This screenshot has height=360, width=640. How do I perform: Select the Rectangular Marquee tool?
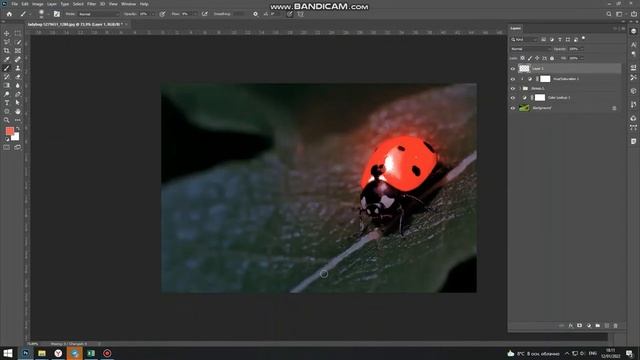pyautogui.click(x=18, y=33)
